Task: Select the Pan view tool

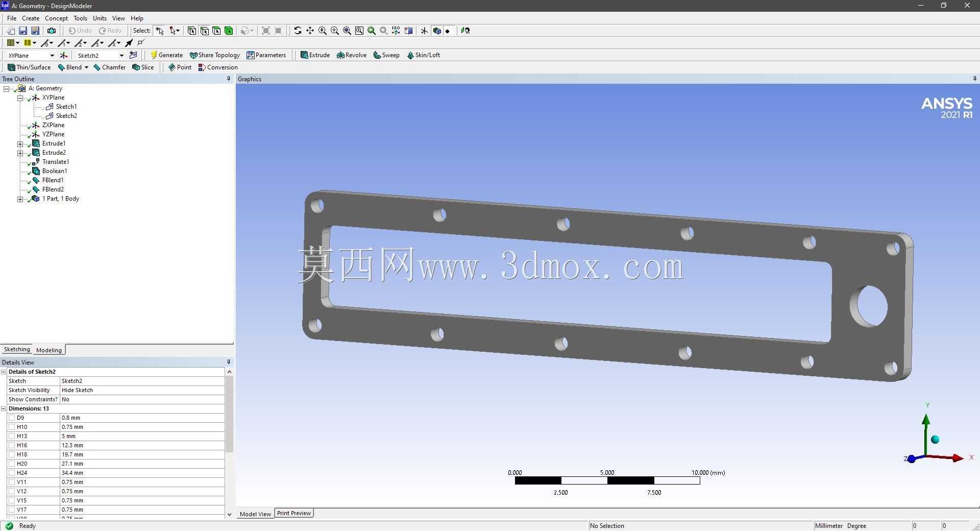Action: (x=310, y=31)
